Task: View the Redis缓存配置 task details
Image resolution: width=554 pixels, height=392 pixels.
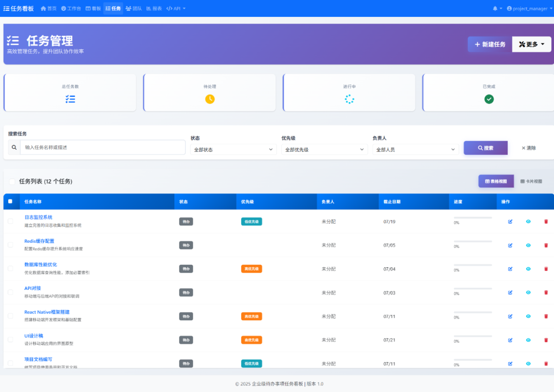Action: click(x=528, y=245)
